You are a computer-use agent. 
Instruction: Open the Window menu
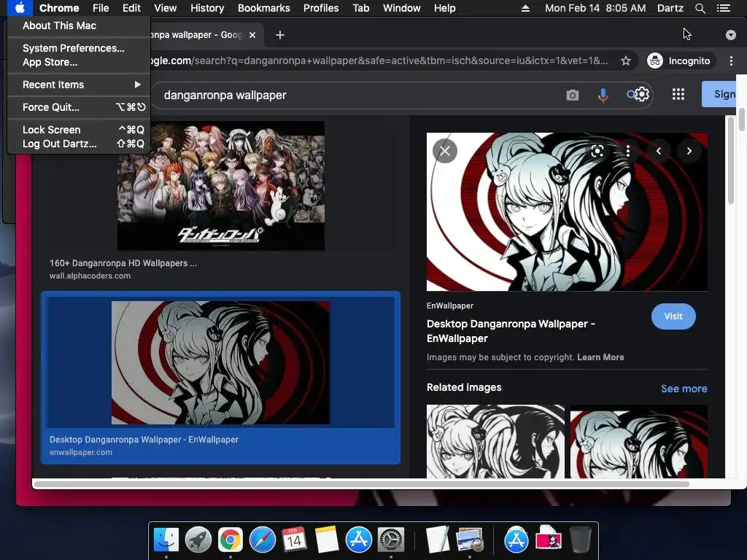401,8
